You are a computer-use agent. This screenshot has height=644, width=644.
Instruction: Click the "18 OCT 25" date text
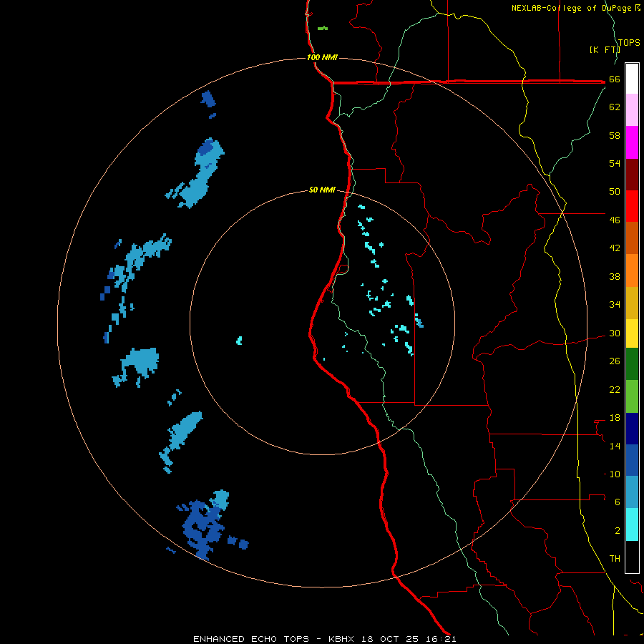(x=390, y=639)
